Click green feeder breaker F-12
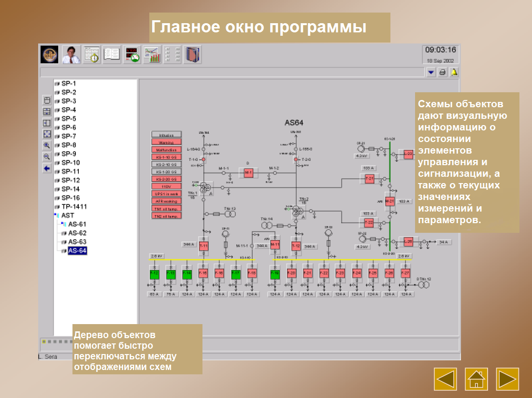 (154, 273)
